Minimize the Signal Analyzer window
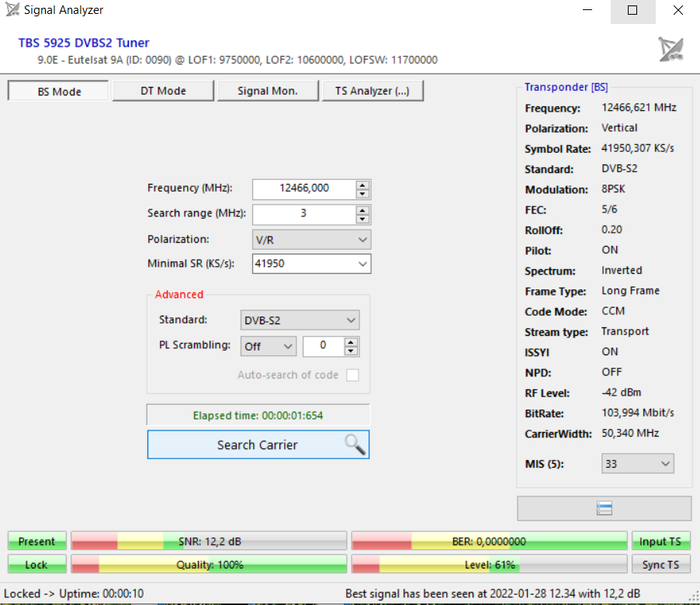 (x=587, y=10)
